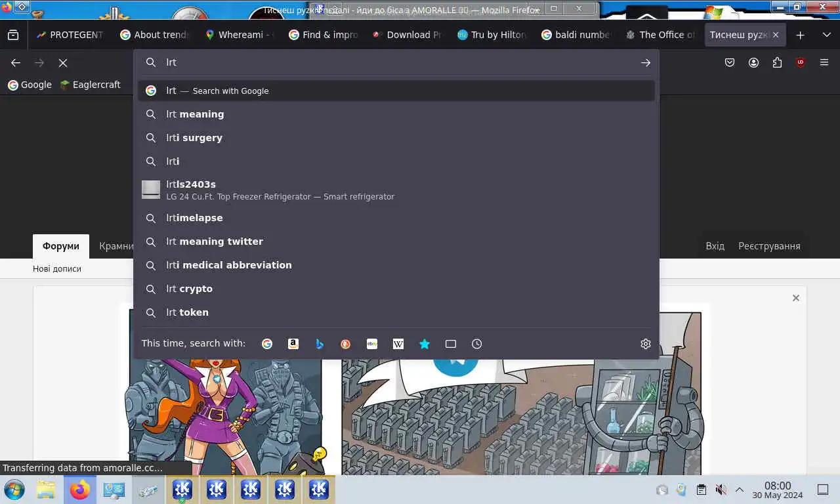Open the Firefox account icon
Screen dimensions: 840x504
[753, 62]
